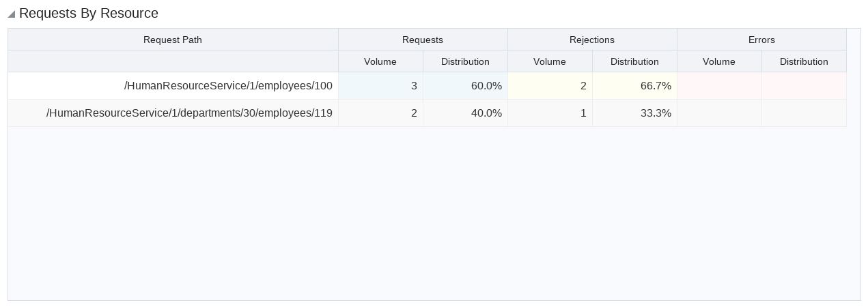Sort by Distribution under Requests
The width and height of the screenshot is (868, 307).
465,61
